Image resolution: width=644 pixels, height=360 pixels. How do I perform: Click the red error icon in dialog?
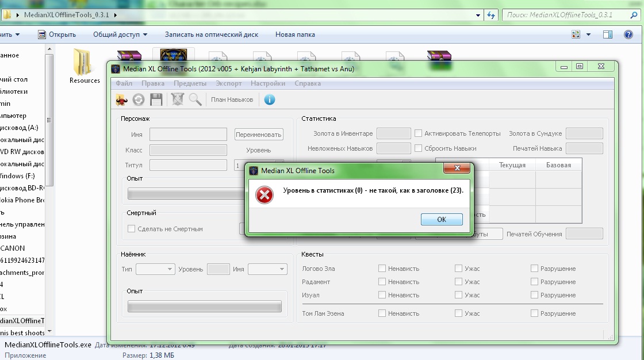pyautogui.click(x=264, y=195)
